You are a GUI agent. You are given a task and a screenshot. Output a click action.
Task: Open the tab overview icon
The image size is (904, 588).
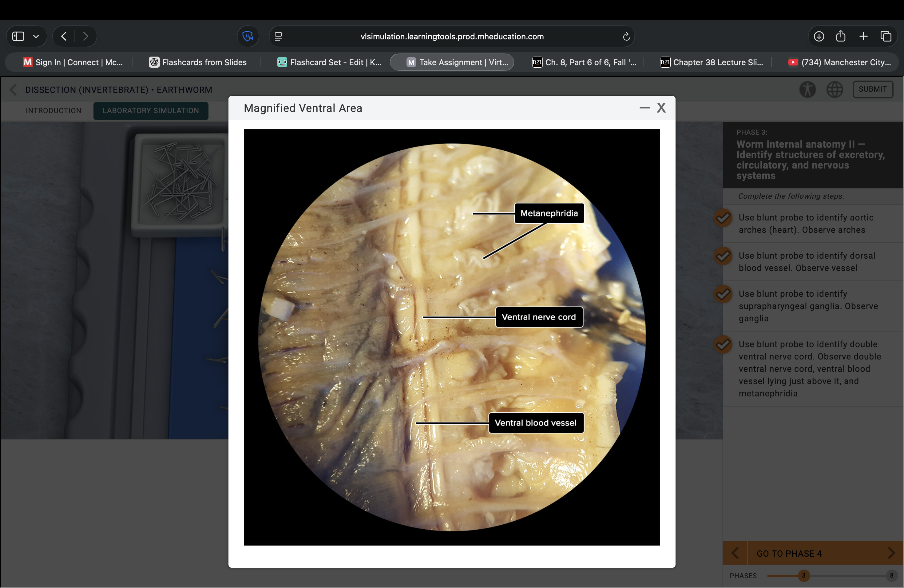[x=886, y=37]
